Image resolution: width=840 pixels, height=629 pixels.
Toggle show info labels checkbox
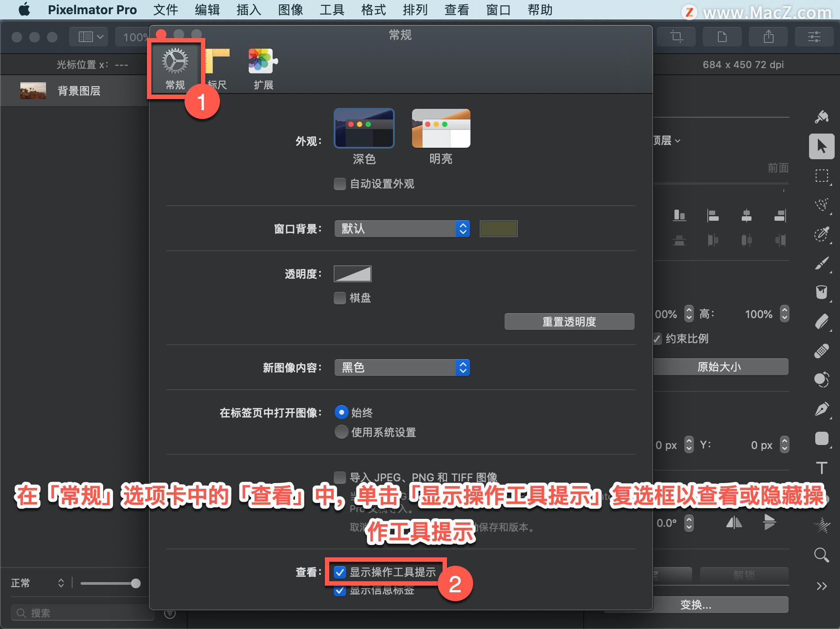coord(340,591)
